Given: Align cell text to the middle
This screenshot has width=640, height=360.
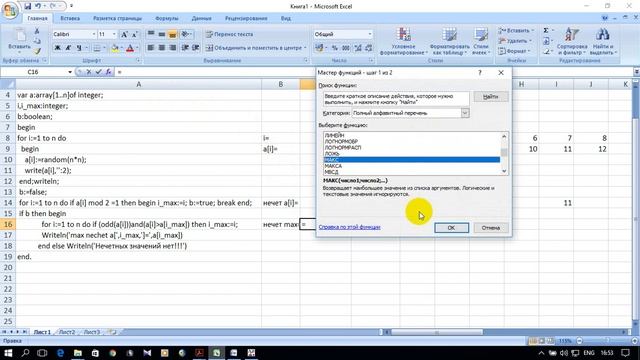Looking at the screenshot, I should pos(162,34).
